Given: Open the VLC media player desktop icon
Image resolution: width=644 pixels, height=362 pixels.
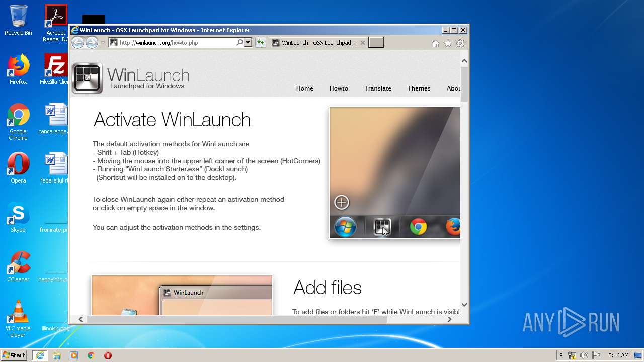Looking at the screenshot, I should [18, 319].
